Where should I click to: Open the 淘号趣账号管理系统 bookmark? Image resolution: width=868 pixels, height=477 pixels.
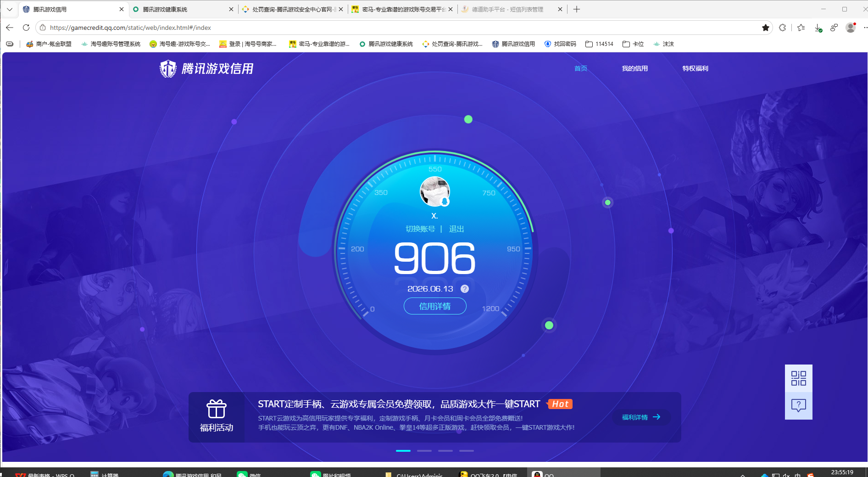[111, 44]
